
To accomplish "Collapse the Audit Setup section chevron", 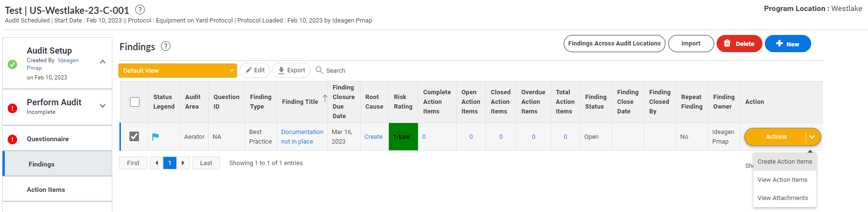I will [103, 62].
